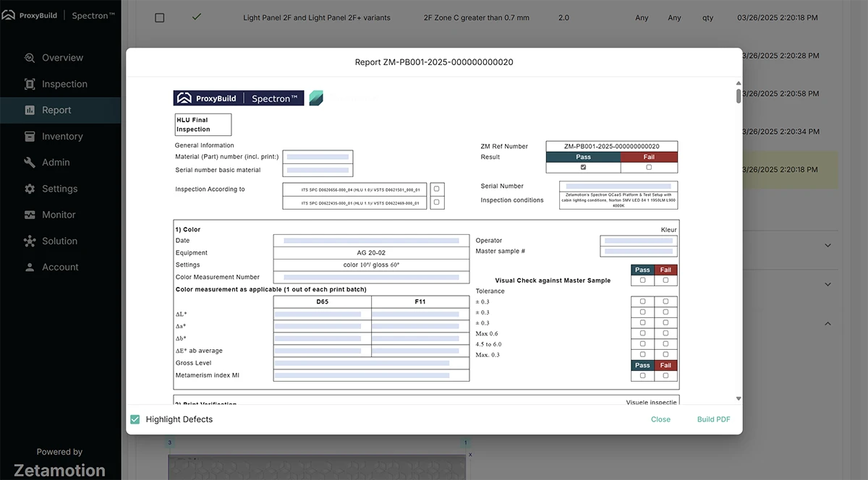Go to the Inventory menu item
This screenshot has height=480, width=868.
click(62, 137)
